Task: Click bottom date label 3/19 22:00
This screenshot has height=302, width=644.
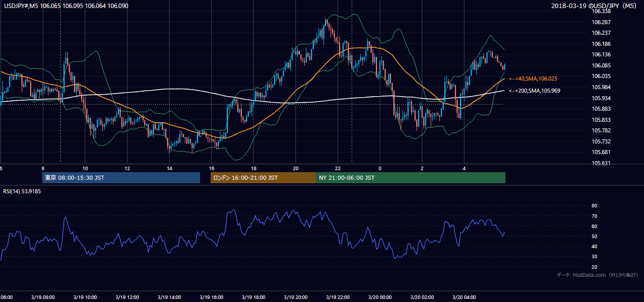Action: [338, 297]
